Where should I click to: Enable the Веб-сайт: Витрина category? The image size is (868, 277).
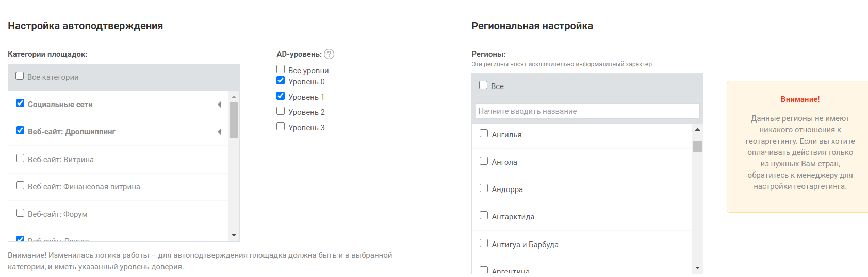tap(20, 158)
